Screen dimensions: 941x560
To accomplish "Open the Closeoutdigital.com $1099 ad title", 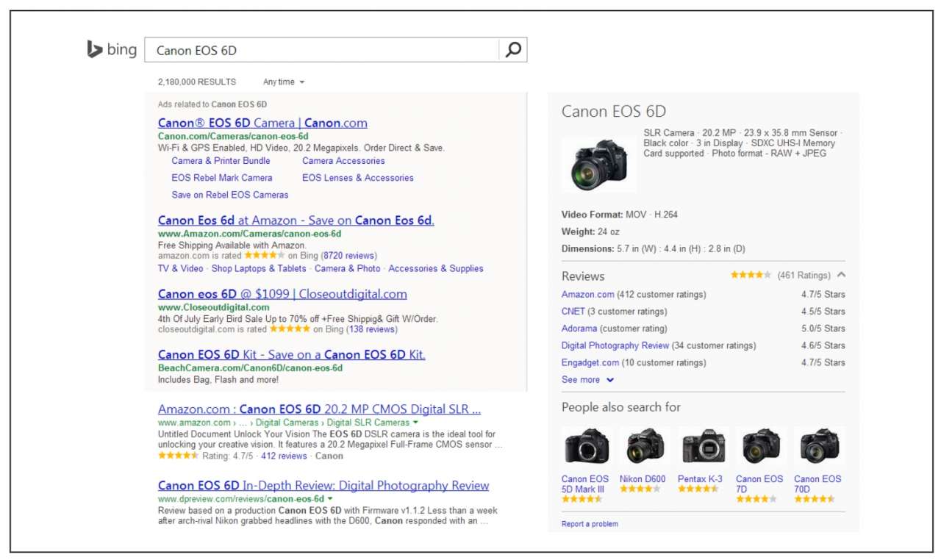I will (282, 294).
